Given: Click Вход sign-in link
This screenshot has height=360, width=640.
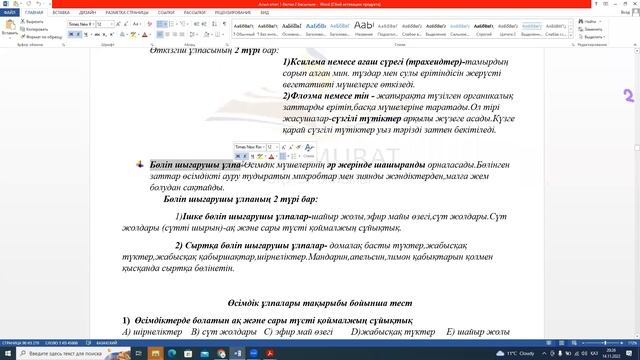Looking at the screenshot, I should point(625,13).
